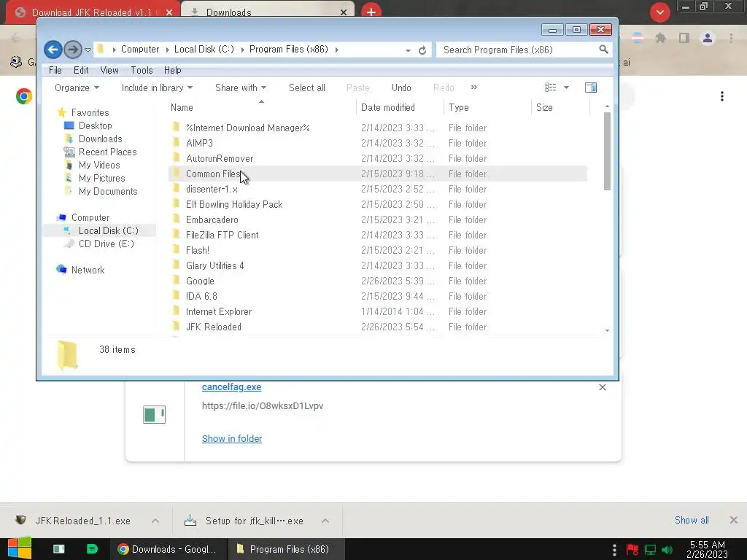The image size is (747, 560).
Task: Open options chevron for Setup for jfk_kill download
Action: click(325, 521)
